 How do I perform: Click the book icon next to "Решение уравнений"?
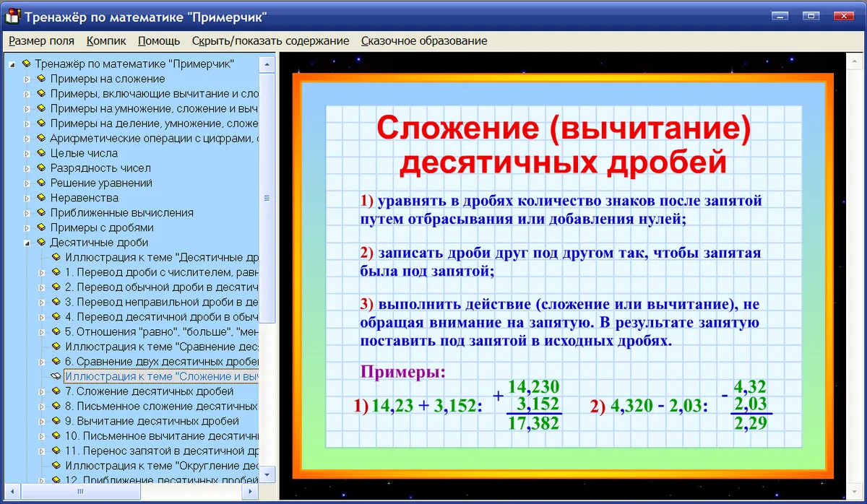click(40, 183)
